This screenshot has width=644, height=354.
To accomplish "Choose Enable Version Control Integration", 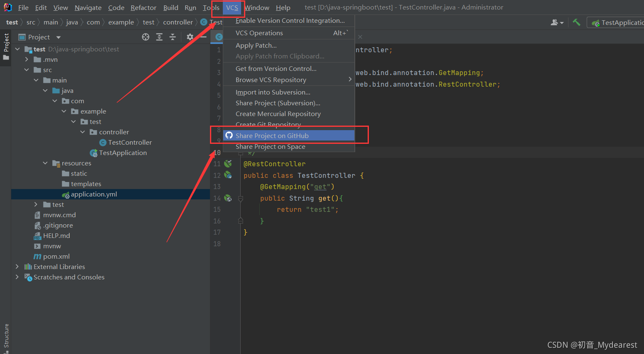I will (x=289, y=21).
